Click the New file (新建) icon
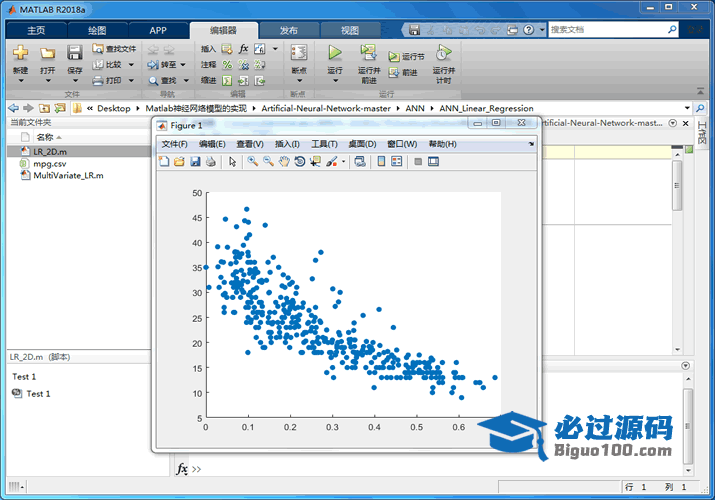 click(20, 52)
